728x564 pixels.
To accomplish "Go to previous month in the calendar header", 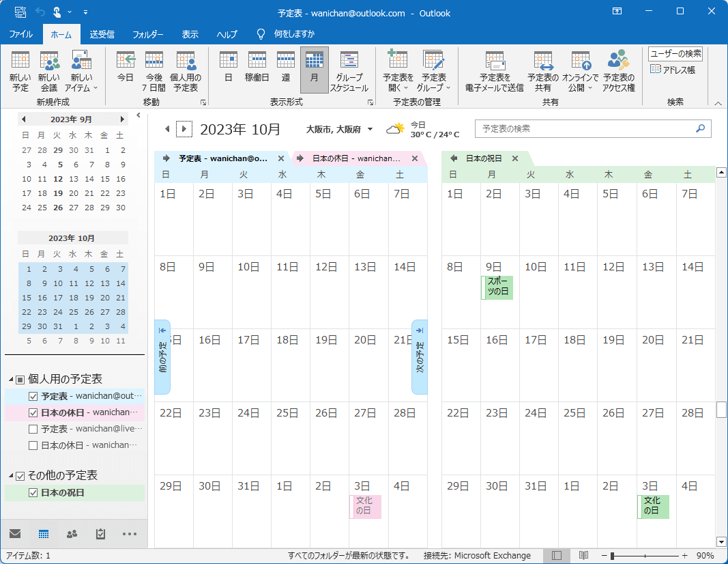I will tap(167, 128).
